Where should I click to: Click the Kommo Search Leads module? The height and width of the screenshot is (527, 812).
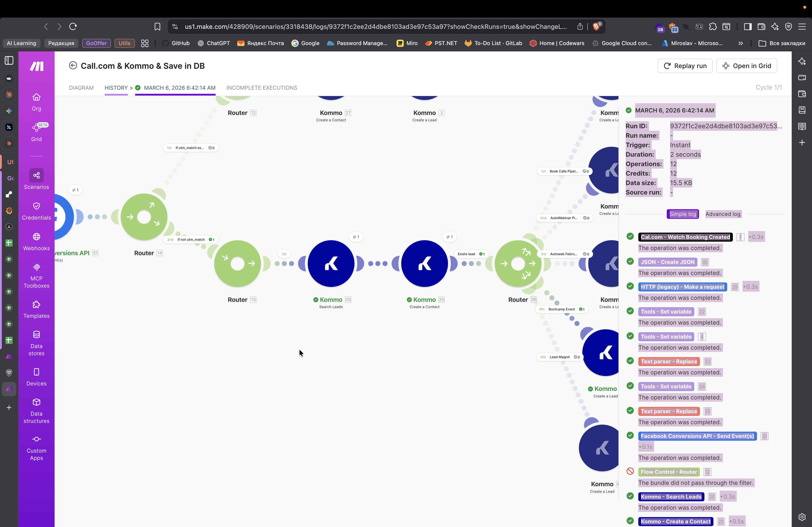pyautogui.click(x=331, y=263)
